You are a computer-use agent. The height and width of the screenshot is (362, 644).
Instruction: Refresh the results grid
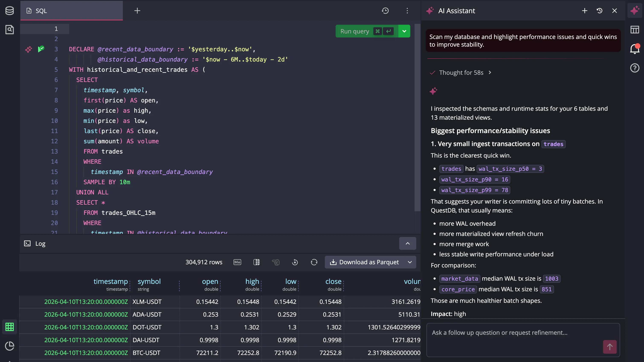click(314, 262)
